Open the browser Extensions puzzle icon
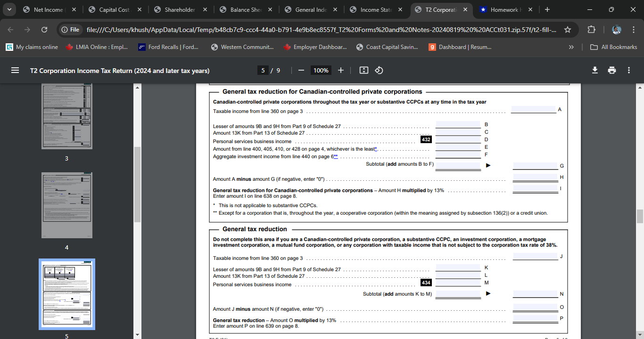 pyautogui.click(x=591, y=29)
